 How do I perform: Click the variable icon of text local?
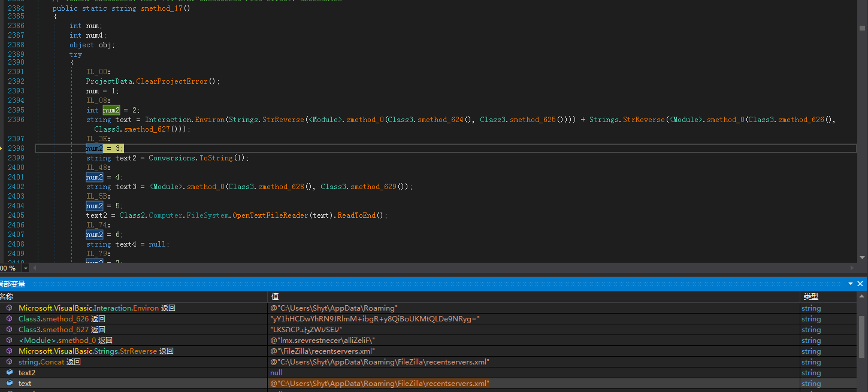9,384
